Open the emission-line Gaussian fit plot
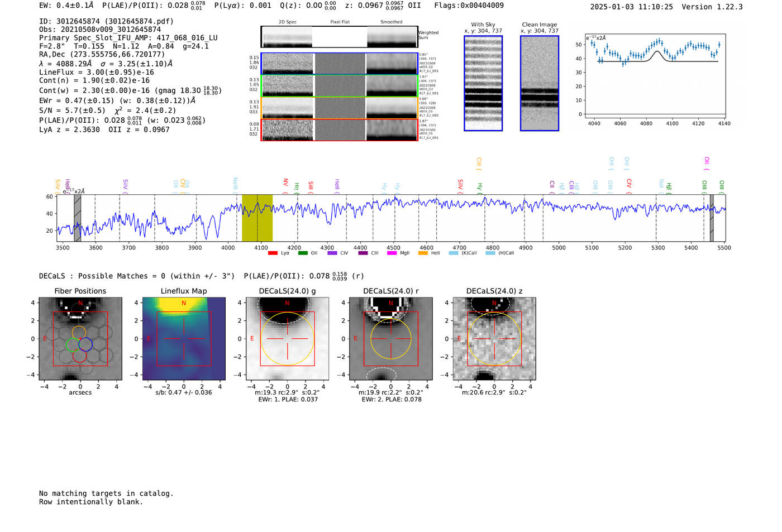Screen dimensions: 782x532 coord(655,76)
